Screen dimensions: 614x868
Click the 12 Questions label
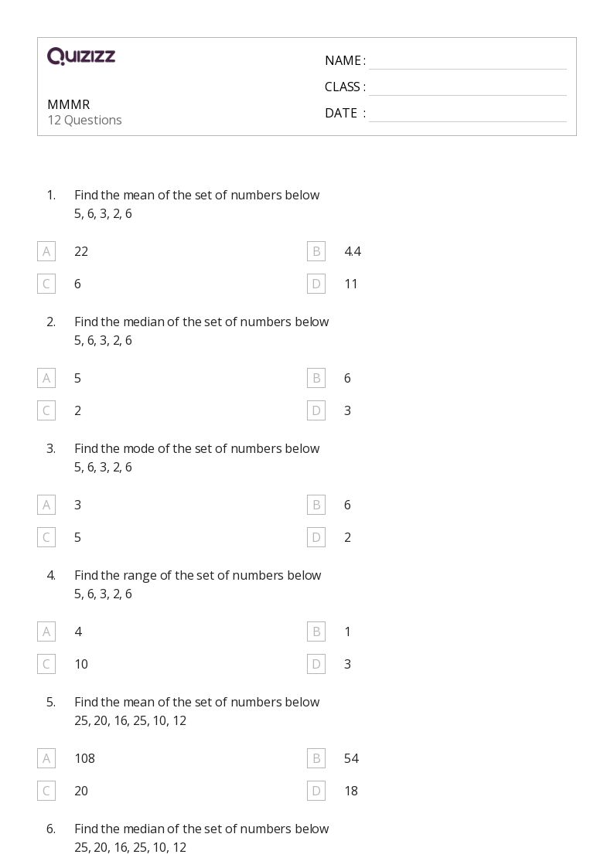click(85, 120)
